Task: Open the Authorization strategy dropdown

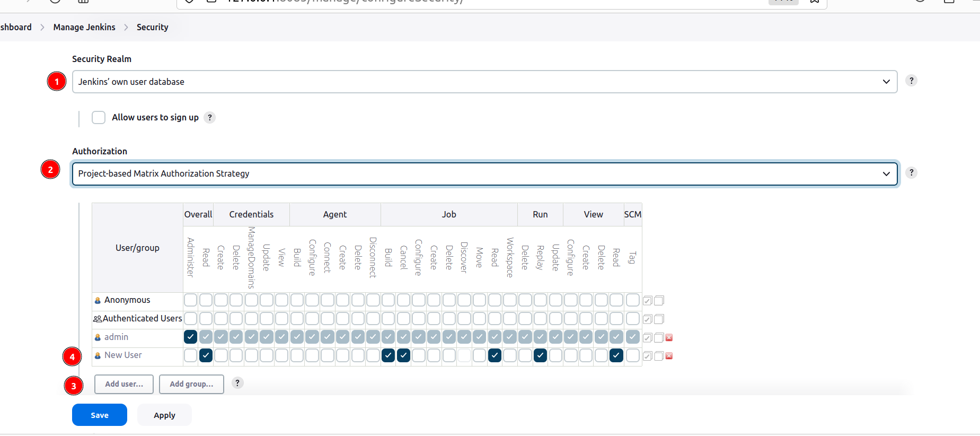Action: (x=484, y=173)
